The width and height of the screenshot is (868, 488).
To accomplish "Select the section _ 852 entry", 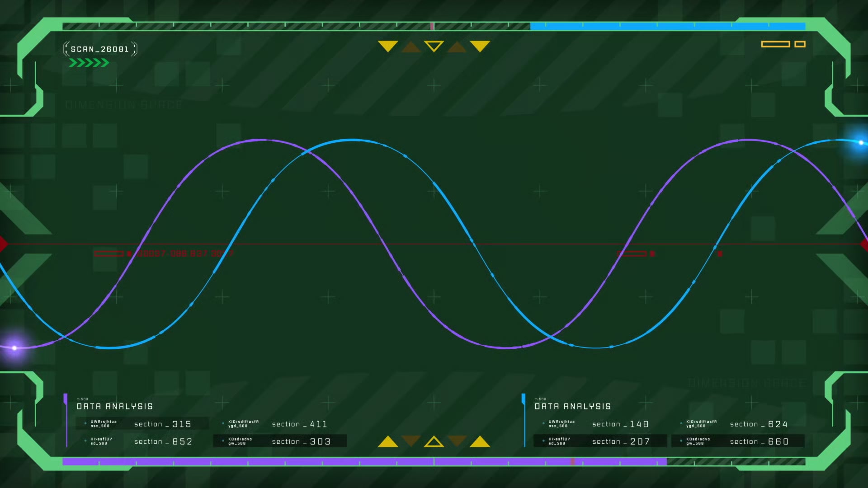I will click(x=163, y=441).
